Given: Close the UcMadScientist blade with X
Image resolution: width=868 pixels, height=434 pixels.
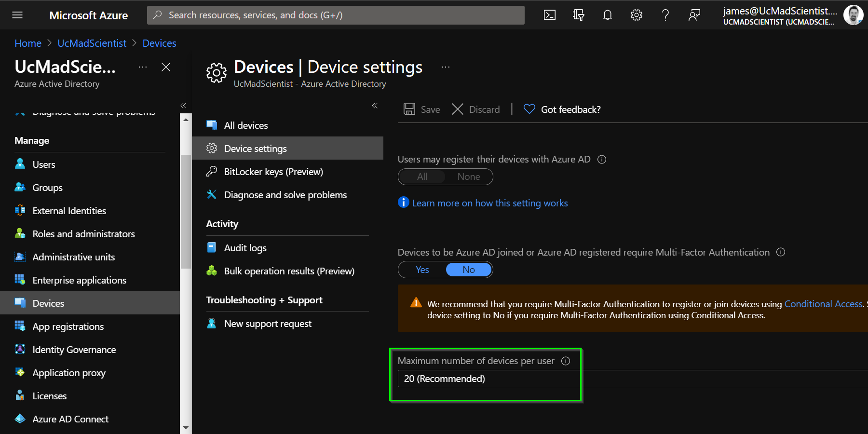Looking at the screenshot, I should pos(166,67).
